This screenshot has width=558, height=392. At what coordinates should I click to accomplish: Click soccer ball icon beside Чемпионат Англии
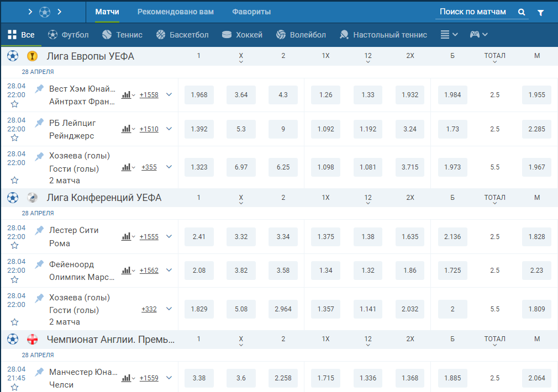click(x=13, y=339)
